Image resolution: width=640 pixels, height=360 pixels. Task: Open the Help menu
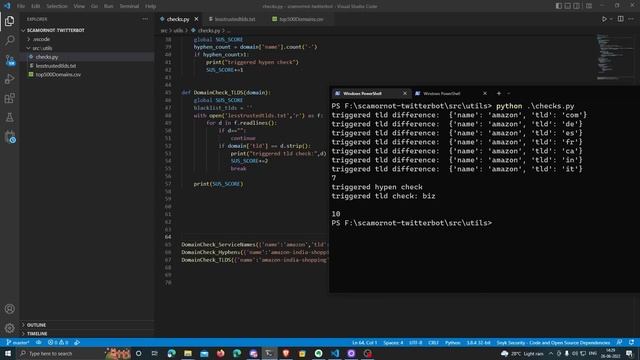click(150, 6)
